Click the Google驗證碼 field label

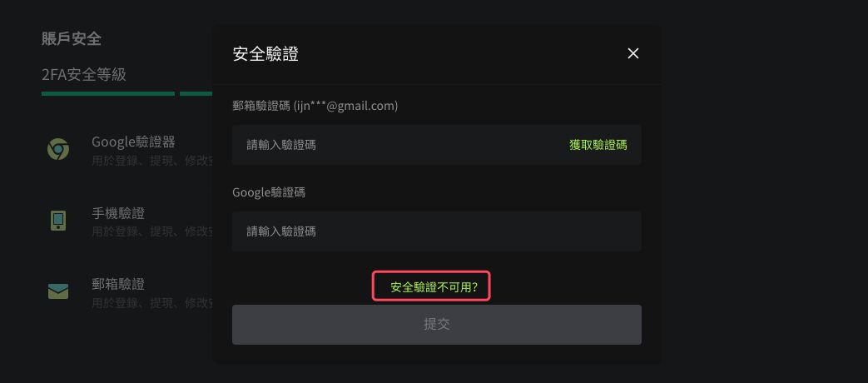coord(269,192)
